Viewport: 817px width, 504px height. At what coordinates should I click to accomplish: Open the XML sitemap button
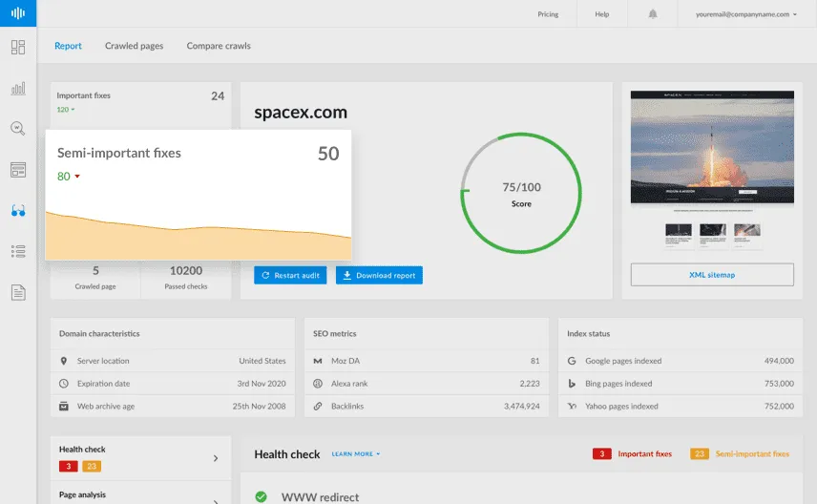[712, 275]
